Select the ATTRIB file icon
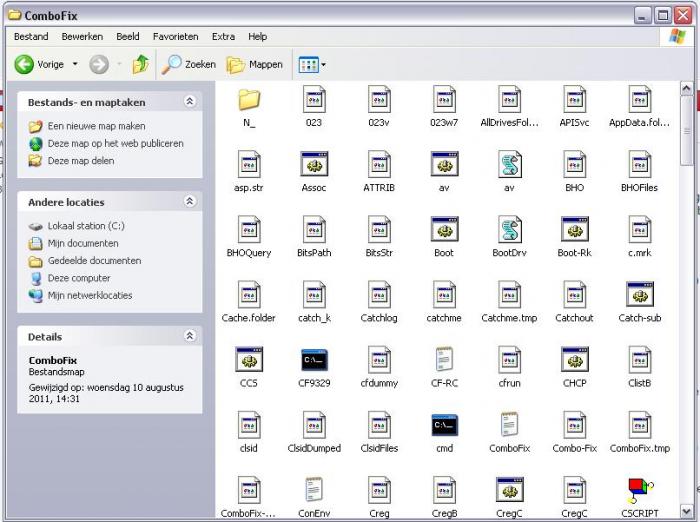Screen dimensions: 700x522 (379, 164)
